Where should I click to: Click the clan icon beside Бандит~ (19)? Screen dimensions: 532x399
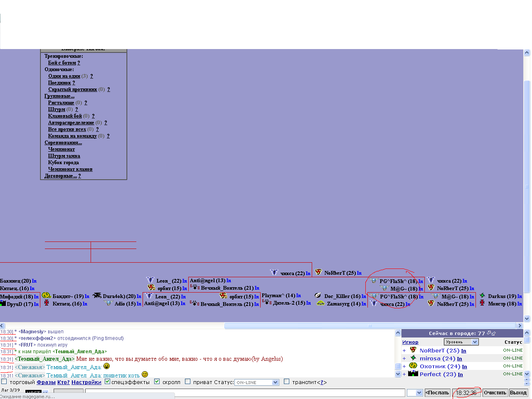(47, 296)
